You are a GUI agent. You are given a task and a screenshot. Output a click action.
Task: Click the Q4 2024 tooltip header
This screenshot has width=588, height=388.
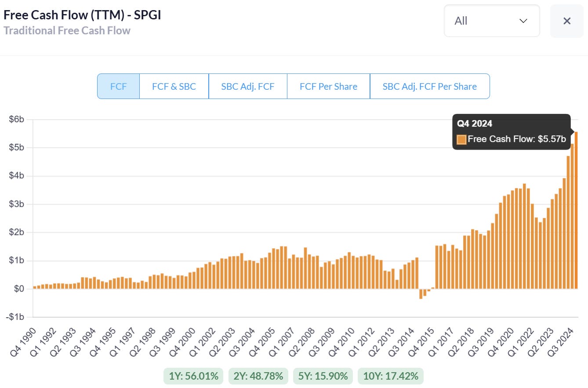pos(475,124)
